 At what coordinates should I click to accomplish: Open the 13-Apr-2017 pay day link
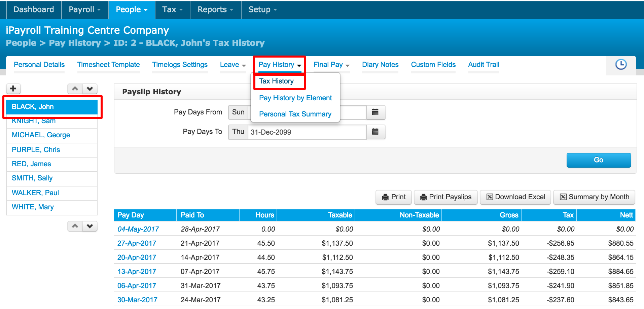click(x=137, y=272)
